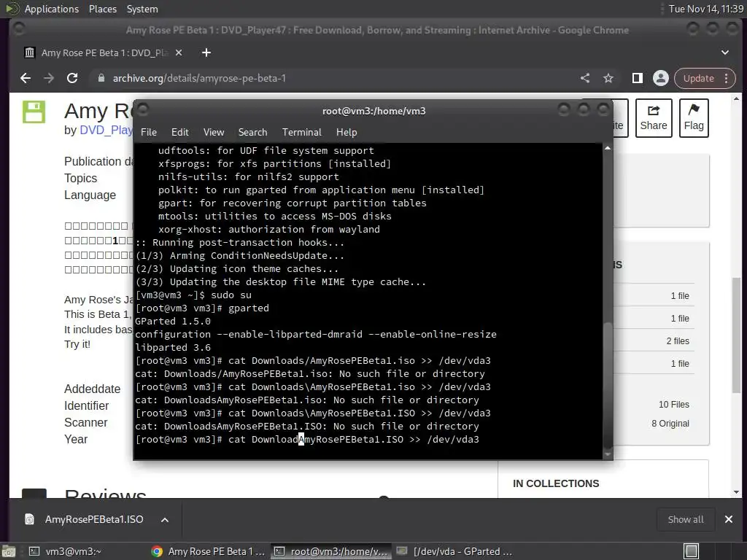
Task: Go back in Chrome
Action: [x=26, y=78]
